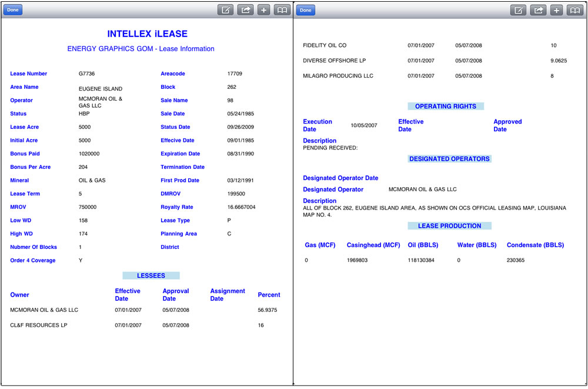Click Done on the left page
The height and width of the screenshot is (389, 588).
click(x=13, y=10)
